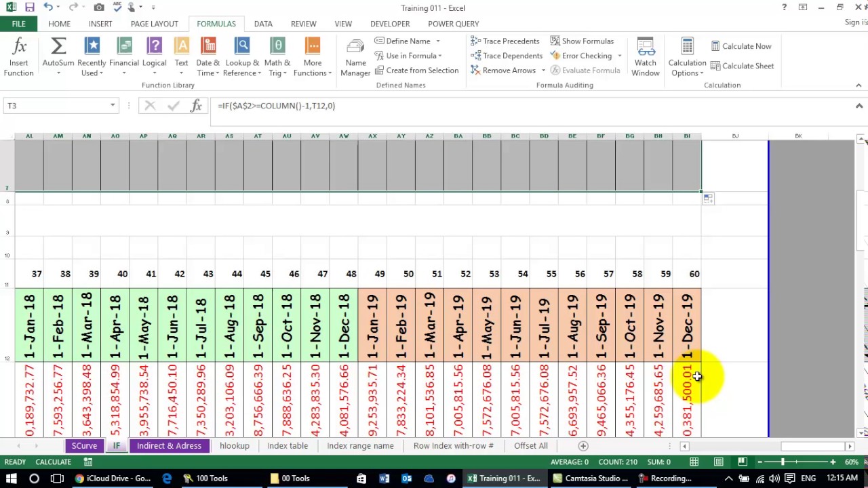
Task: Select column header AX
Action: coord(372,136)
